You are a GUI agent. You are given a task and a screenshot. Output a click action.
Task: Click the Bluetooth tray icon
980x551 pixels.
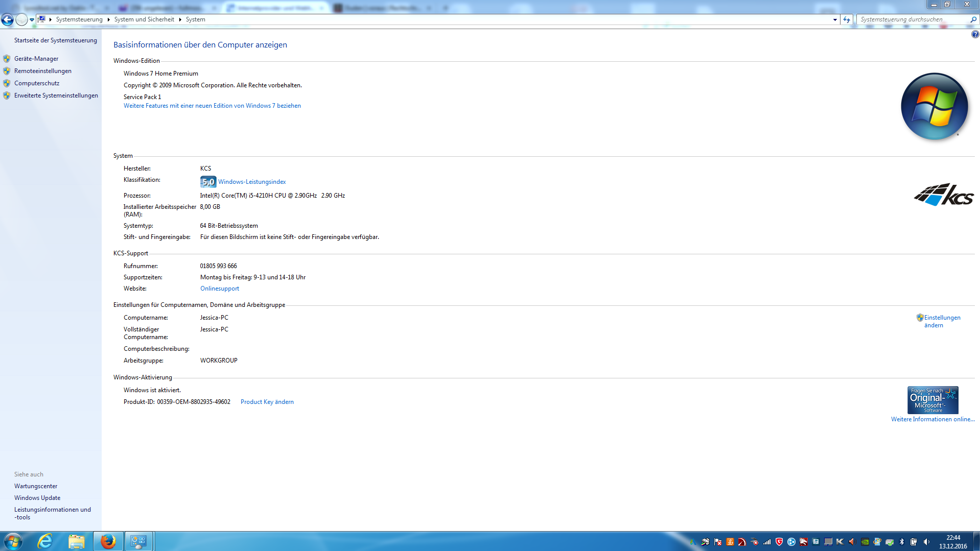[902, 542]
